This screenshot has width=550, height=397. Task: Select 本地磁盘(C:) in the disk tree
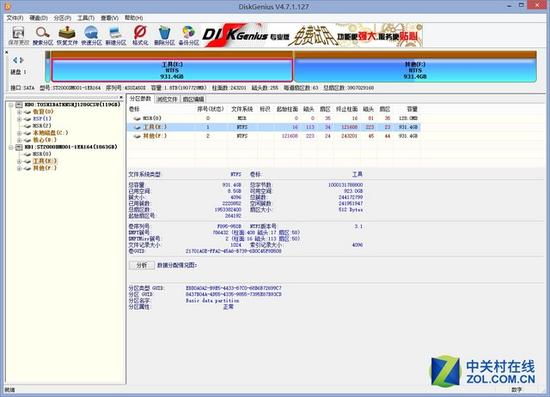coord(50,133)
